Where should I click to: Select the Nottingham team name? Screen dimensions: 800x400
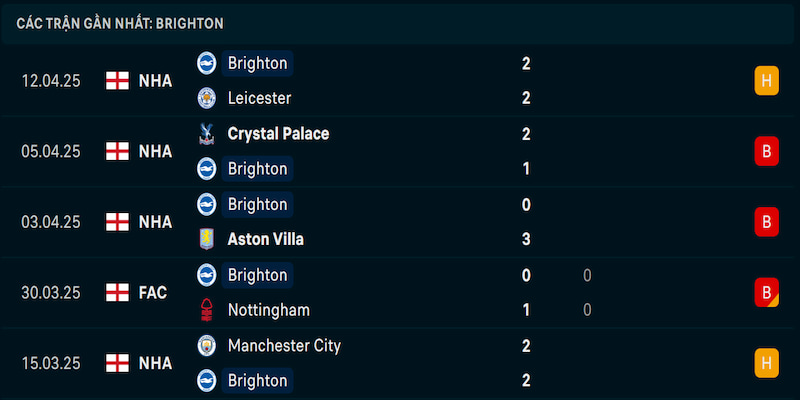268,310
